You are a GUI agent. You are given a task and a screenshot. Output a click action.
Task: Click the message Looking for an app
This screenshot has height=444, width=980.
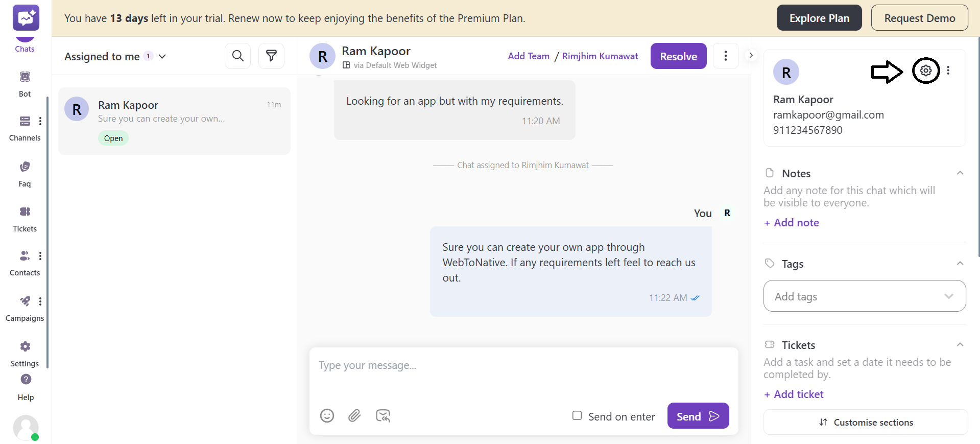pos(455,110)
